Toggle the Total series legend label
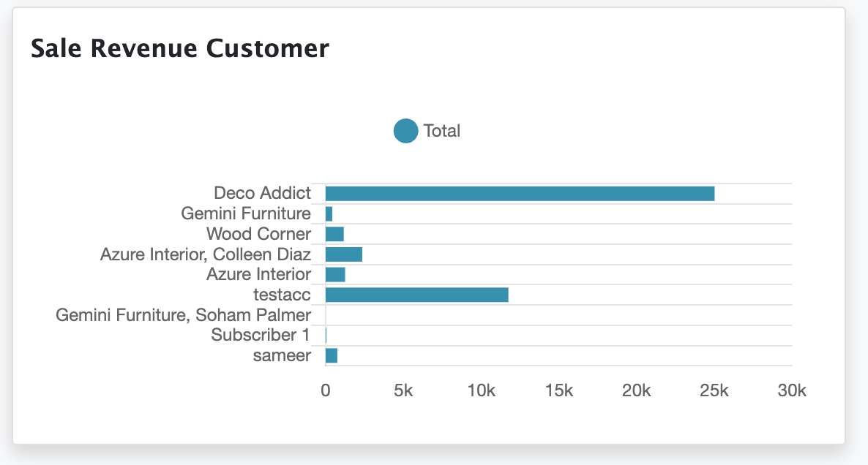Screen dimensions: 868x465 click(441, 131)
